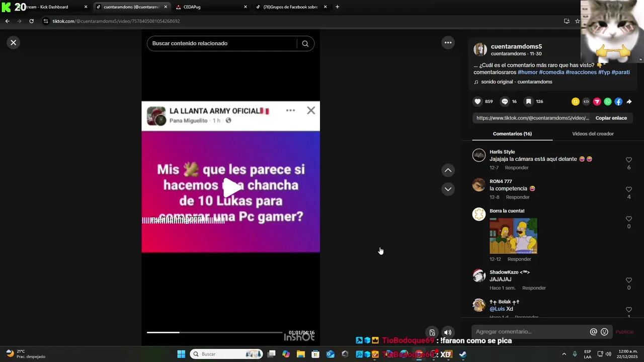Click the video progress bar

point(214,332)
